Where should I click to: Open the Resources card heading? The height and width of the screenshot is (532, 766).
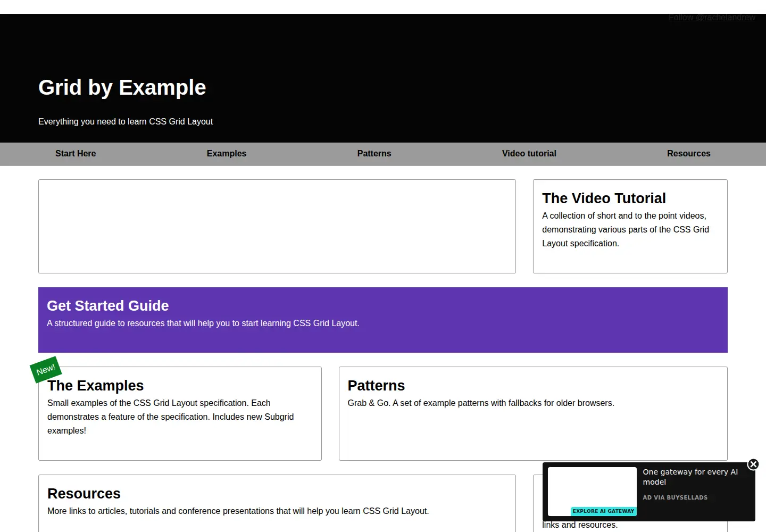pyautogui.click(x=84, y=493)
